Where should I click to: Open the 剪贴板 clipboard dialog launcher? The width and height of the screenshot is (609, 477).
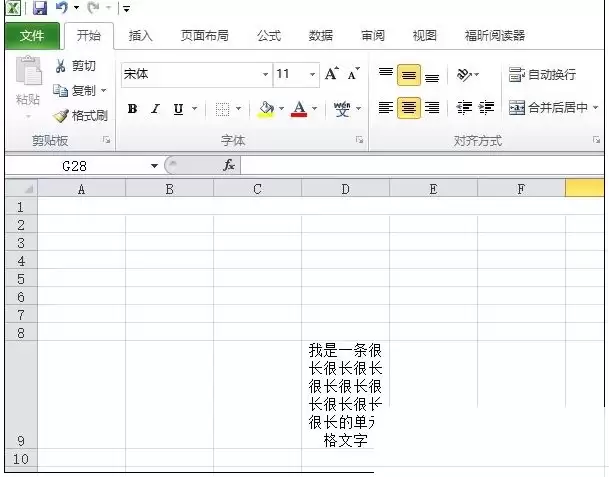click(x=106, y=140)
